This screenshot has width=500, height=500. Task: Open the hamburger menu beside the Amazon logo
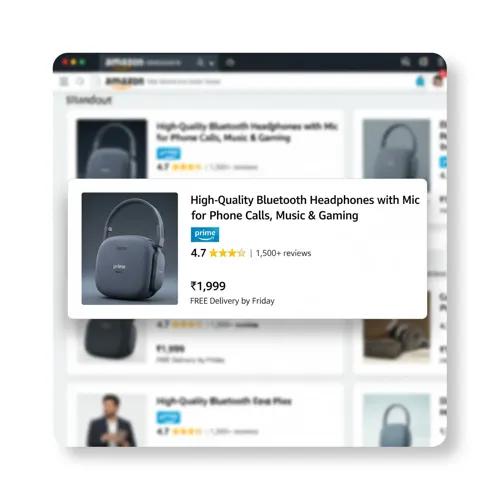[64, 81]
